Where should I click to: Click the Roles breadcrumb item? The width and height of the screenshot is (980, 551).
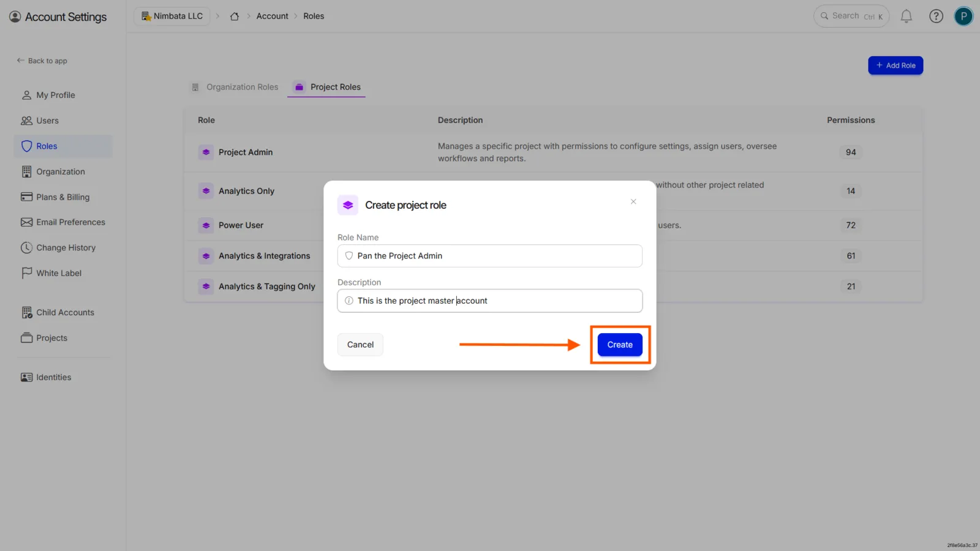pyautogui.click(x=314, y=17)
